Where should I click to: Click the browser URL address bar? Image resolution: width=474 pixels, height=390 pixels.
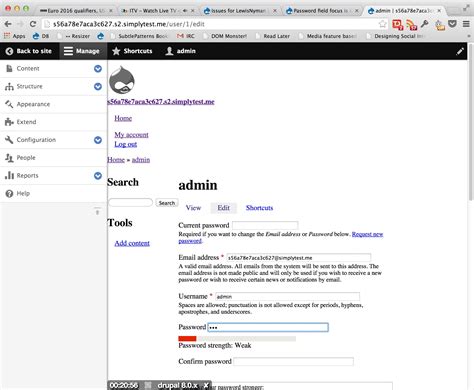point(213,24)
